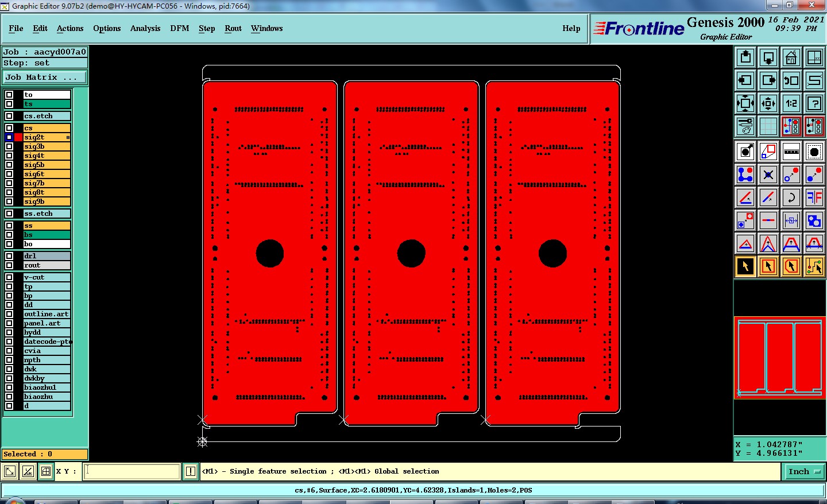Select the black single-select arrow cursor icon
The image size is (827, 504).
(745, 266)
